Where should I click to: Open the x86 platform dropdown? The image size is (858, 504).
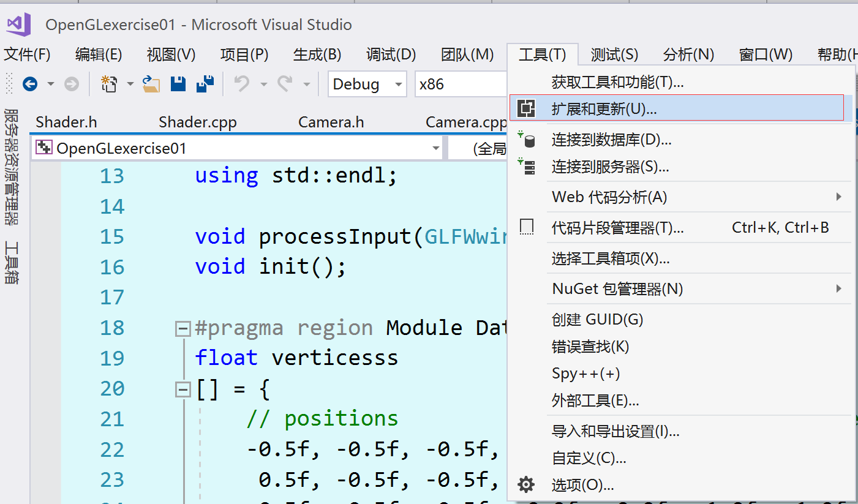coord(462,84)
